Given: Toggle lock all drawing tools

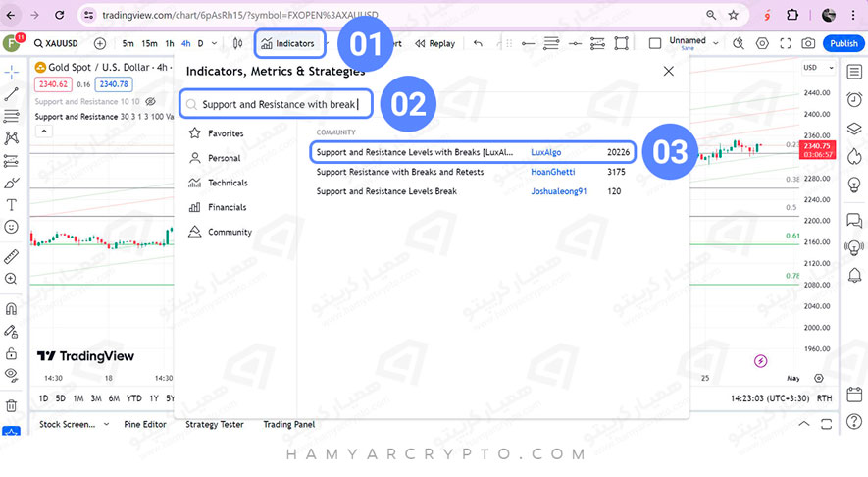Looking at the screenshot, I should (11, 353).
